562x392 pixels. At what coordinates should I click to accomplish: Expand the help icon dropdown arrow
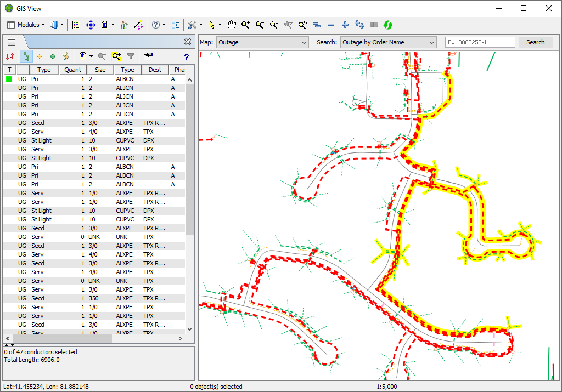pyautogui.click(x=164, y=25)
